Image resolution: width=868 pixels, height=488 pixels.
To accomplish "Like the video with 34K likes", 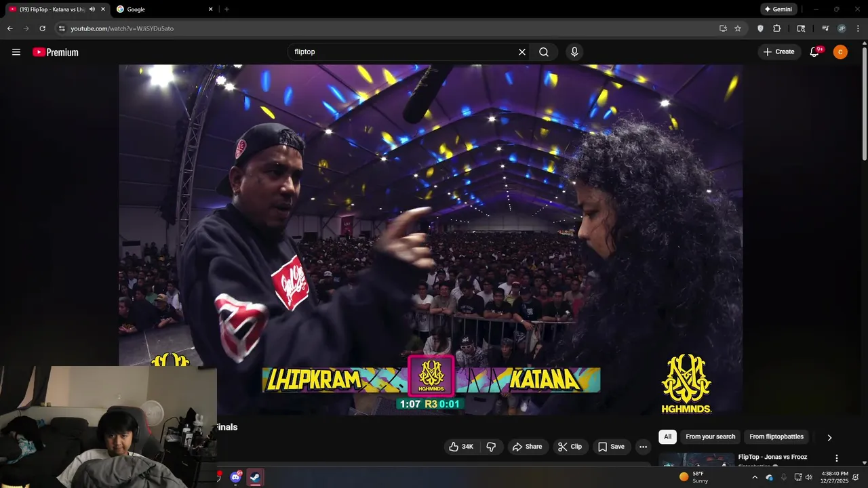I will (462, 447).
